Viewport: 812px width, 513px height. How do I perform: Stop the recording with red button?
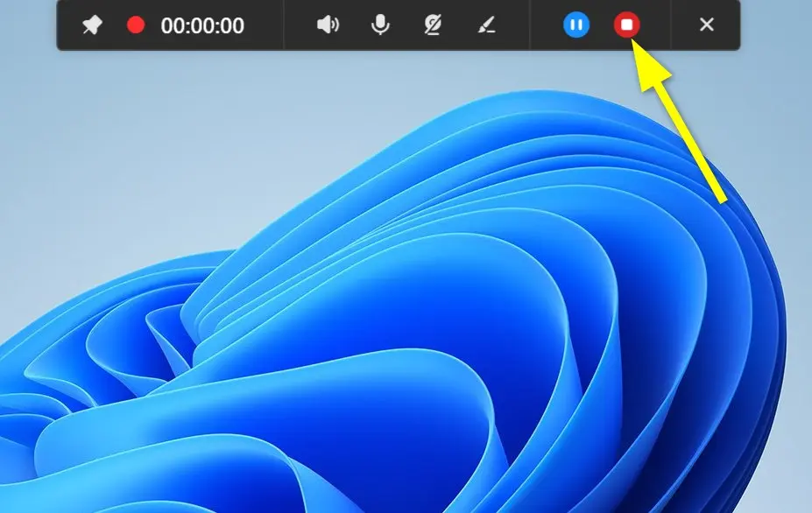point(626,25)
